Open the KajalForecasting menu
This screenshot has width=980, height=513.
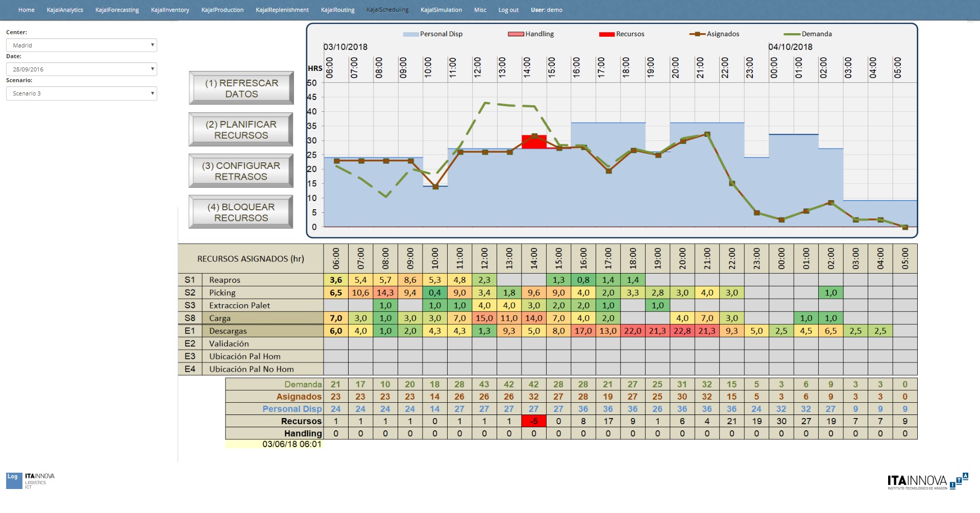click(117, 10)
